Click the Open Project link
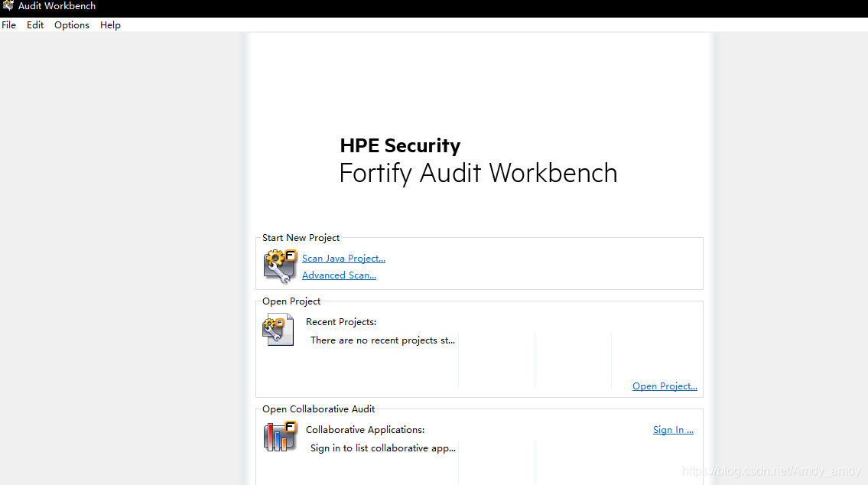 [x=665, y=386]
